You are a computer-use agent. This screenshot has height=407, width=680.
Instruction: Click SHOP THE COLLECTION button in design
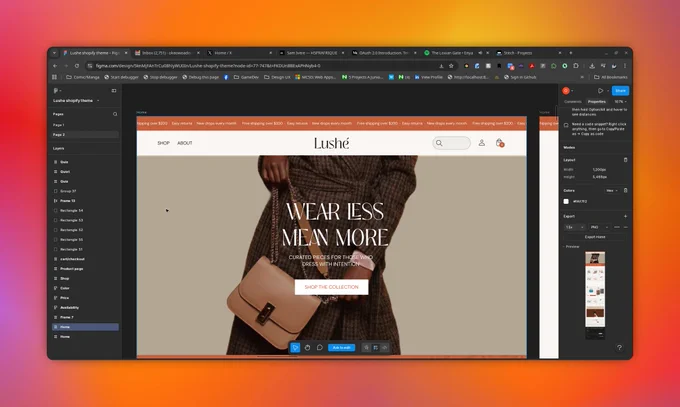coord(331,287)
